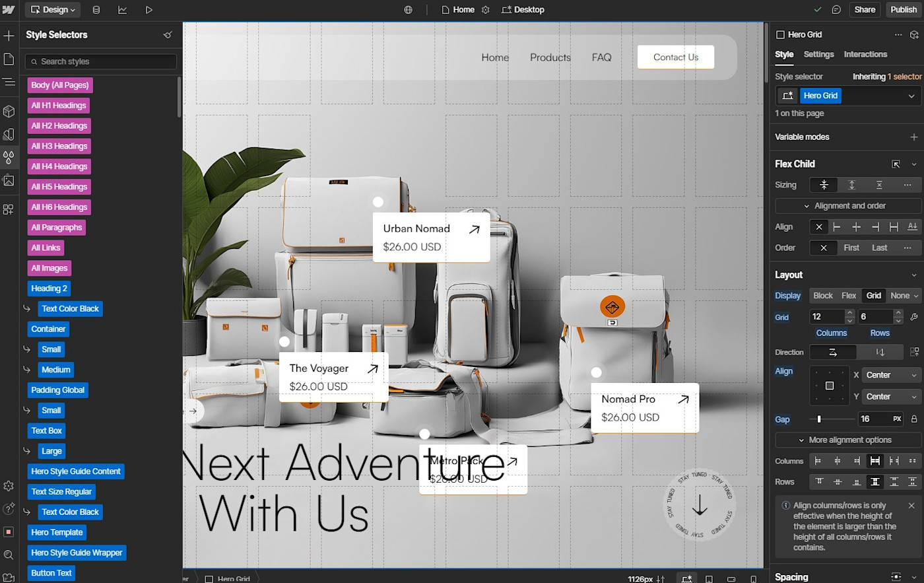Set order to First
This screenshot has height=583, width=924.
pyautogui.click(x=851, y=248)
